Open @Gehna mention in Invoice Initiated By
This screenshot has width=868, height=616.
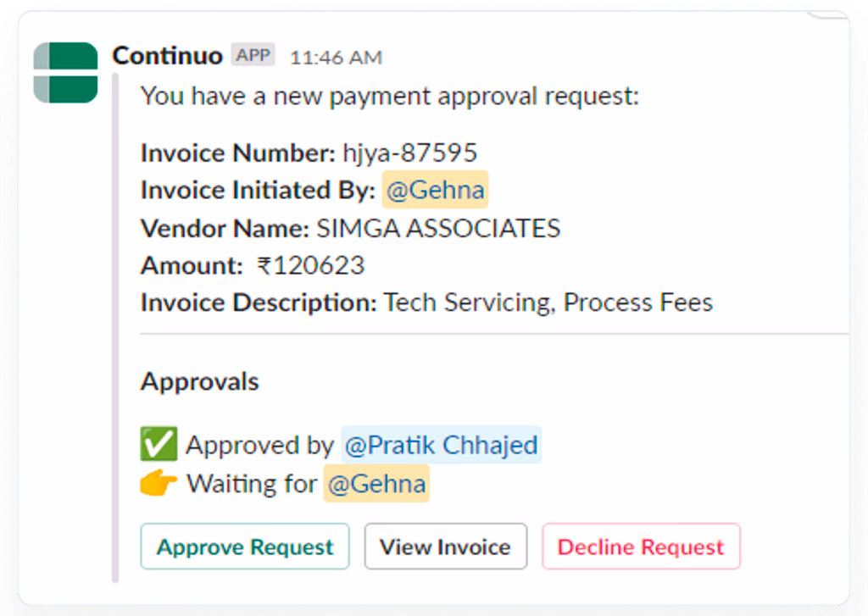pyautogui.click(x=435, y=190)
